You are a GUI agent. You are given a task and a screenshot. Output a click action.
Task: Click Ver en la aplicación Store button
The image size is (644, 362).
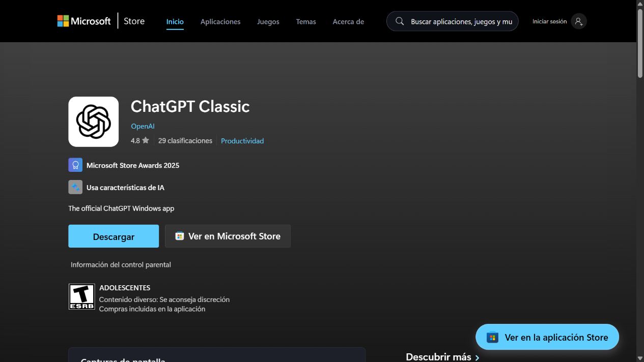547,337
